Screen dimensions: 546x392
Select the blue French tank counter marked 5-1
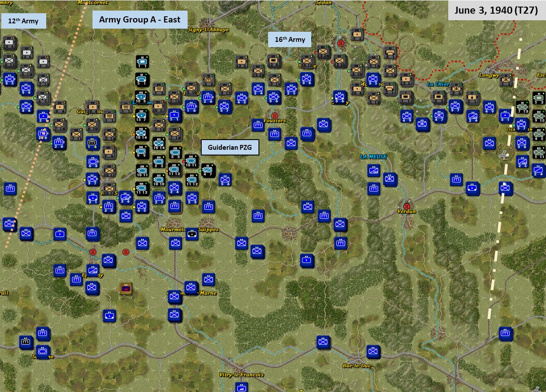[x=174, y=115]
